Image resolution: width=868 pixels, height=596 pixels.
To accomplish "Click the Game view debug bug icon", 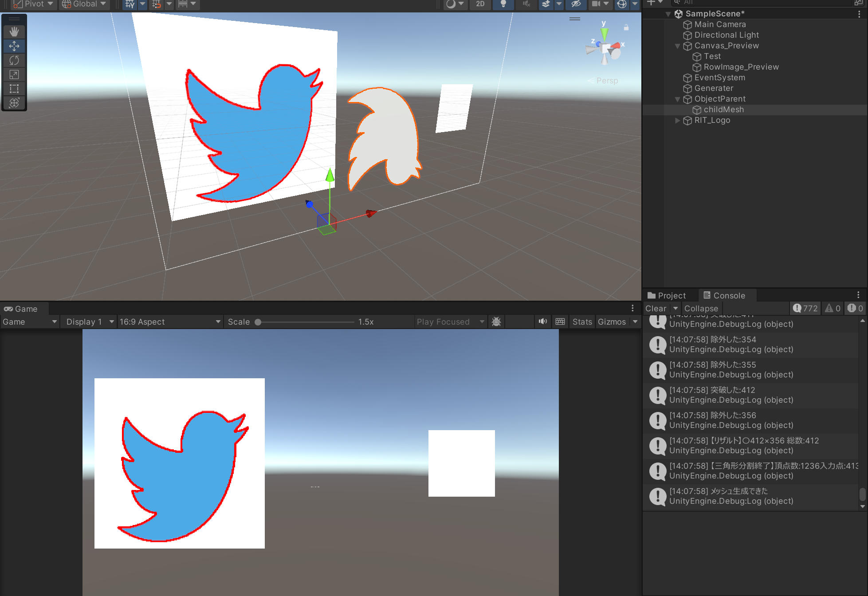I will pos(496,322).
